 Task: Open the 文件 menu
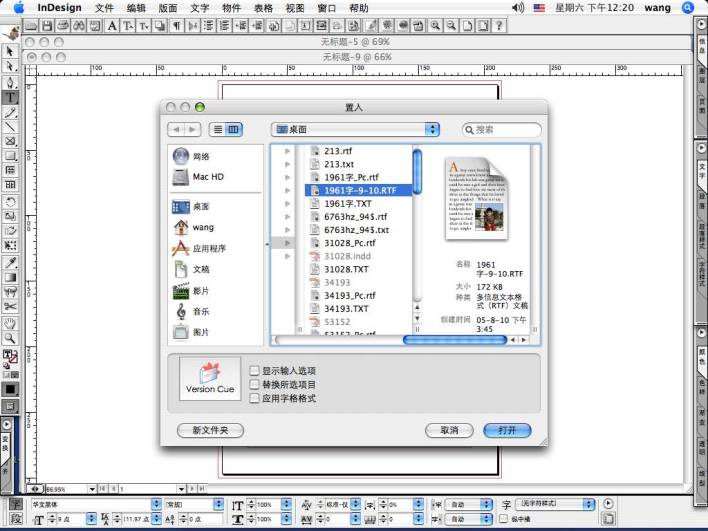(x=104, y=7)
